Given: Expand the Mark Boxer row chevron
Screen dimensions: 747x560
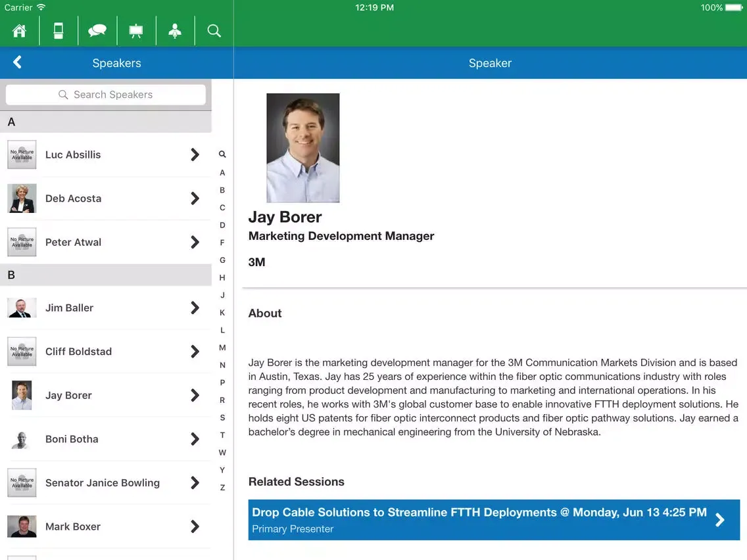Looking at the screenshot, I should click(x=195, y=526).
